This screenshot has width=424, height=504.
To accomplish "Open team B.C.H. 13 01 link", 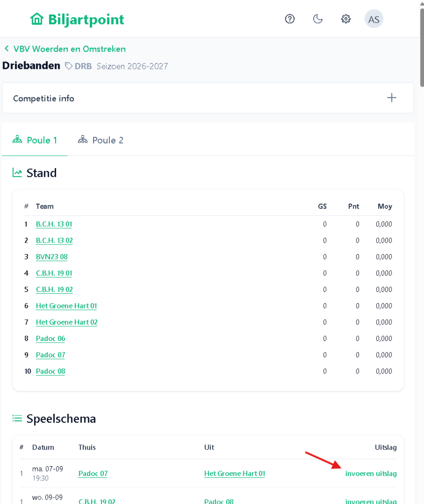I will click(x=54, y=224).
